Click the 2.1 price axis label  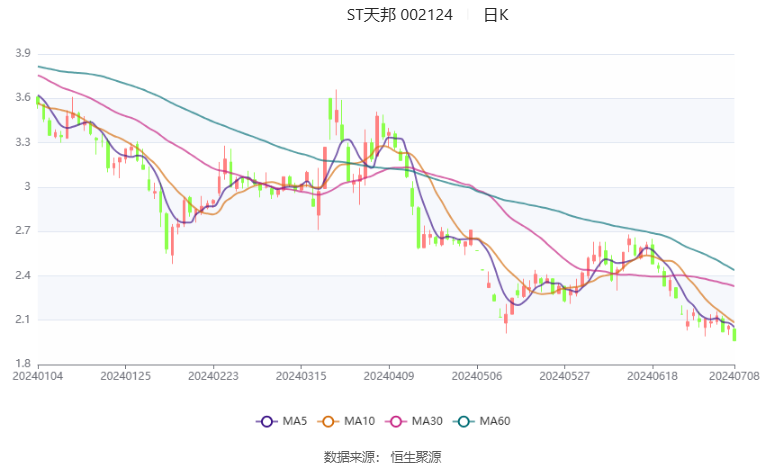pyautogui.click(x=22, y=320)
